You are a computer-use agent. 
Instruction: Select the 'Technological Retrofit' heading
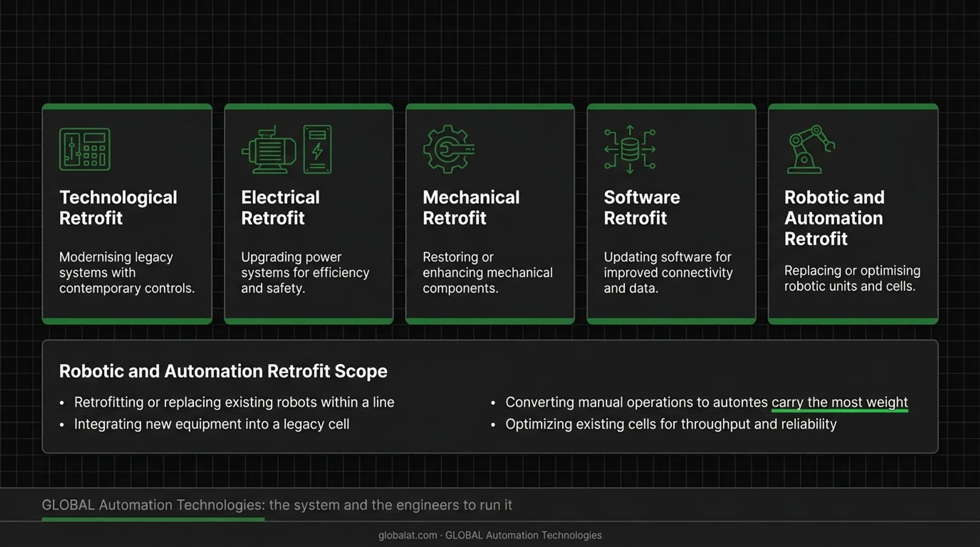[118, 208]
